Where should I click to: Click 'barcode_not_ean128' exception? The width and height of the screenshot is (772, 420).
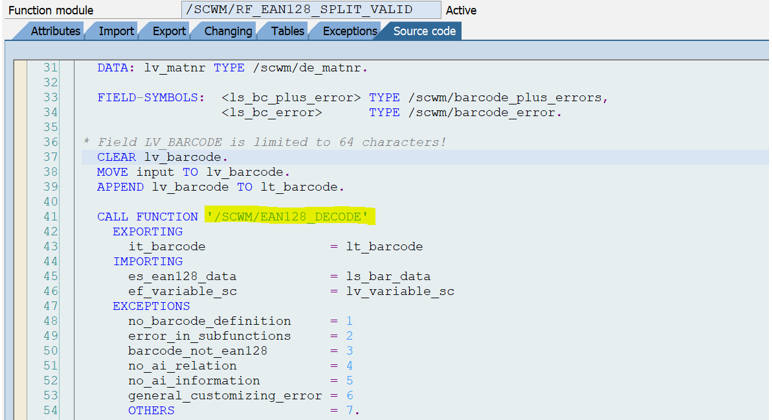click(x=198, y=351)
